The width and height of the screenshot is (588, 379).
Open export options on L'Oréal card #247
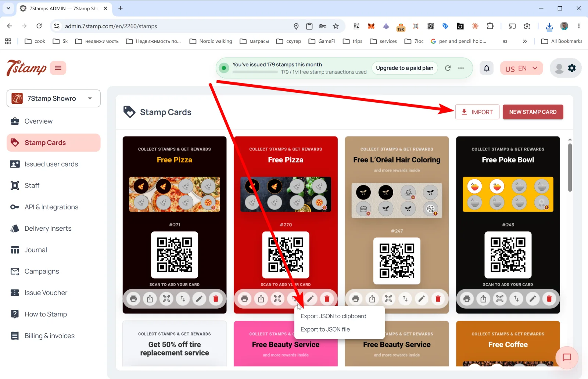pyautogui.click(x=405, y=299)
